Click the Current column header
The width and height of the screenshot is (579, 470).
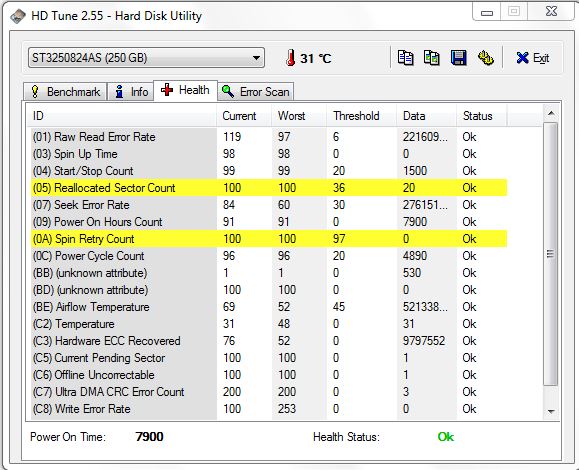pos(244,116)
